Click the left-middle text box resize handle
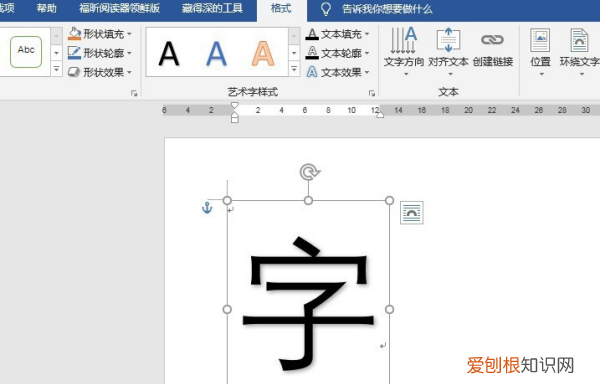Image resolution: width=600 pixels, height=384 pixels. point(227,309)
